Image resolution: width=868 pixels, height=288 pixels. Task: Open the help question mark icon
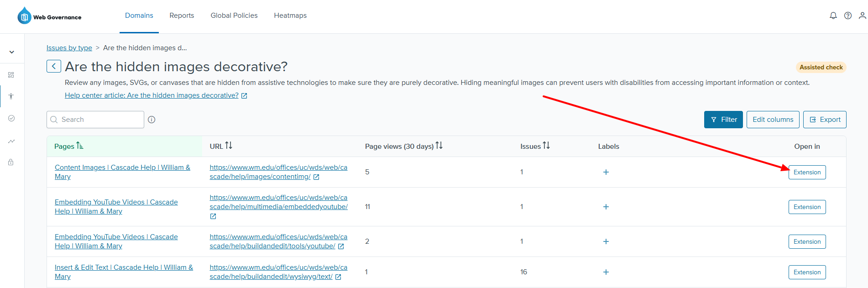[x=848, y=16]
